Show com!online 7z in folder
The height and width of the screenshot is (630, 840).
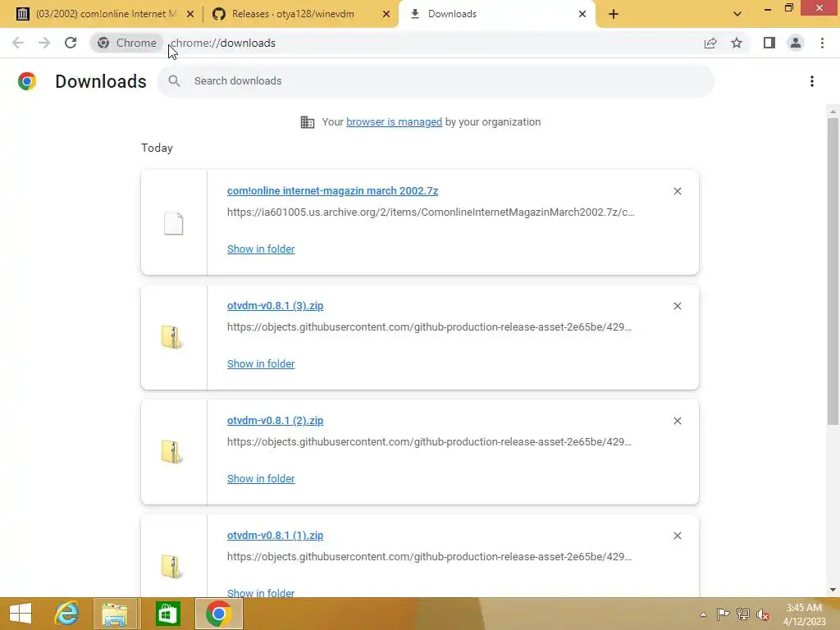[x=260, y=249]
